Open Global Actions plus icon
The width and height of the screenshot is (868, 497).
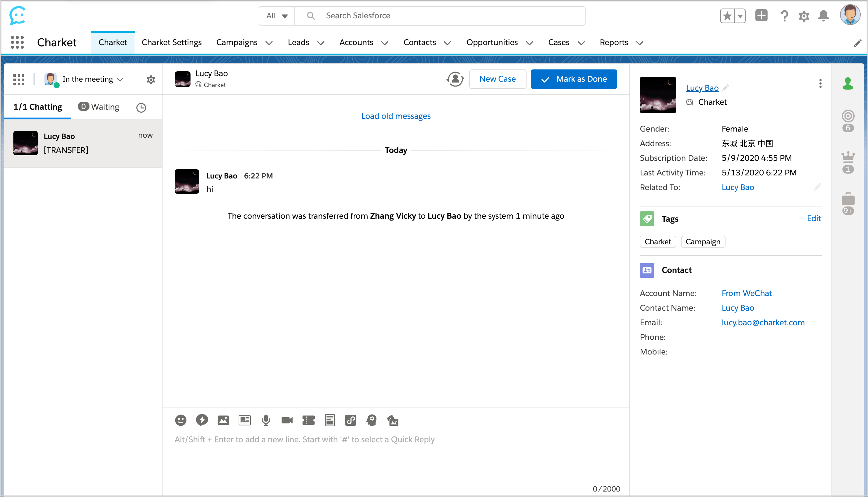[x=761, y=16]
